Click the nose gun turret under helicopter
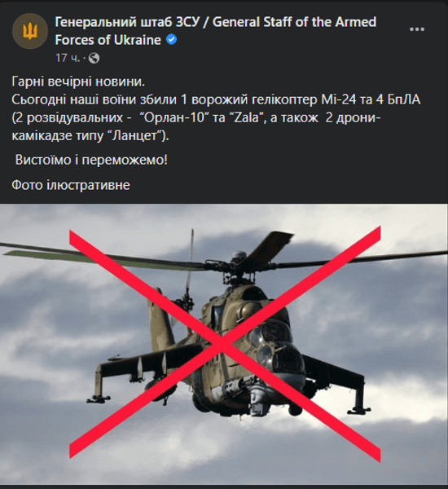 (x=257, y=401)
